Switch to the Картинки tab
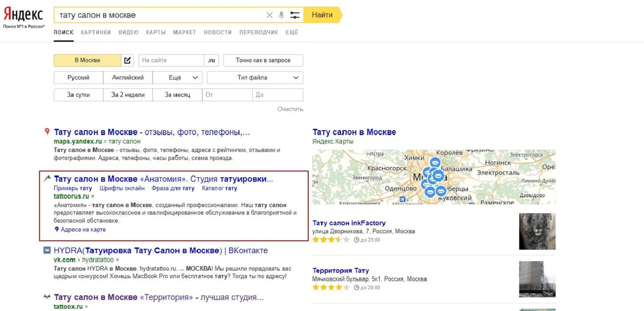Image resolution: width=644 pixels, height=311 pixels. click(96, 32)
